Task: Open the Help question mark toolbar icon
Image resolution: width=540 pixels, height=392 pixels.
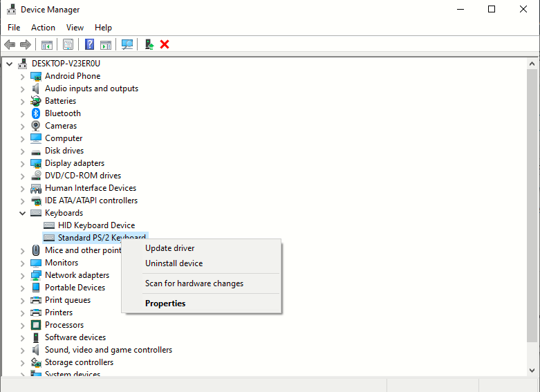Action: (x=90, y=44)
